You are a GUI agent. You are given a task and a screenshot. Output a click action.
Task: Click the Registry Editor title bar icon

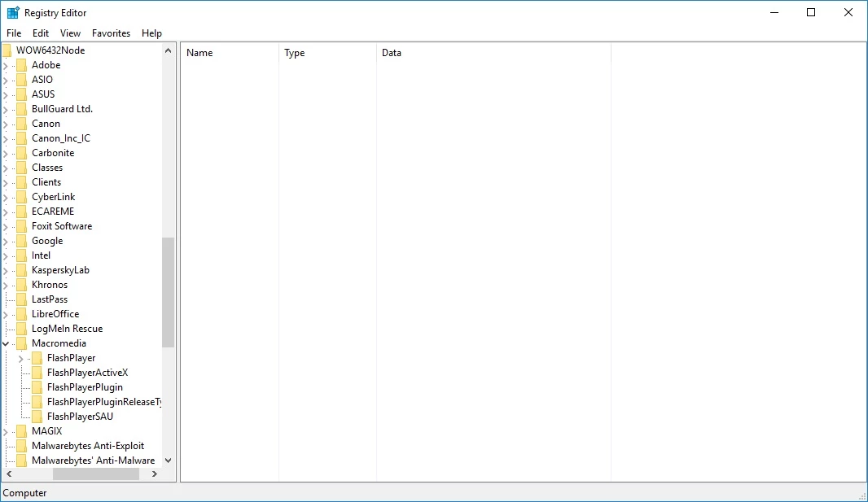coord(13,13)
